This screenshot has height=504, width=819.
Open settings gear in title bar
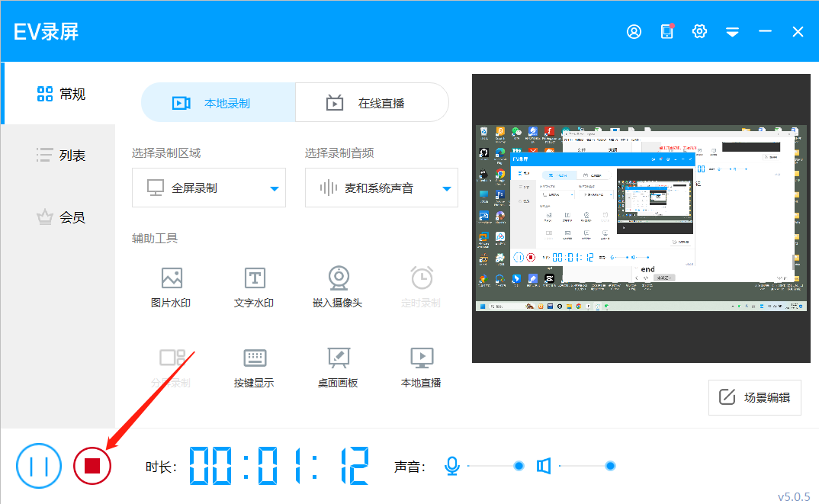699,32
